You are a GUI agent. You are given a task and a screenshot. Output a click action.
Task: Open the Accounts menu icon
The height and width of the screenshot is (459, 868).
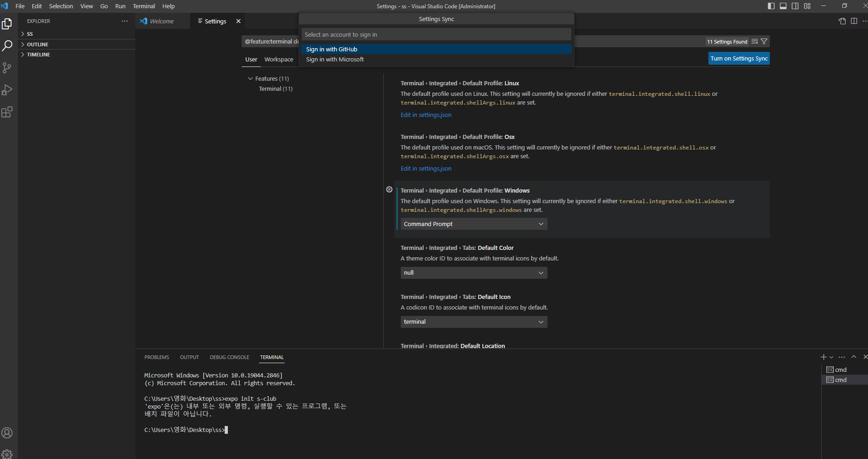click(7, 433)
